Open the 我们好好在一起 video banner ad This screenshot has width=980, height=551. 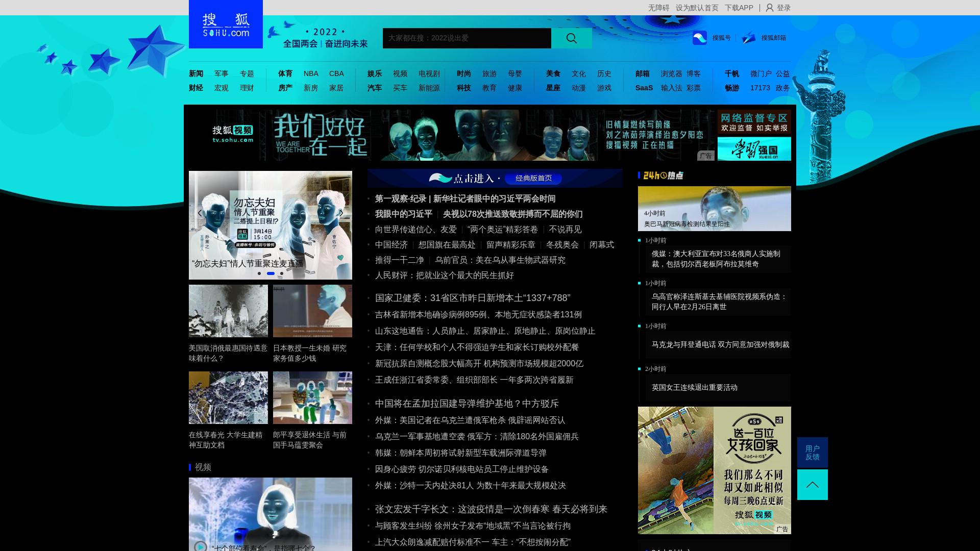452,135
